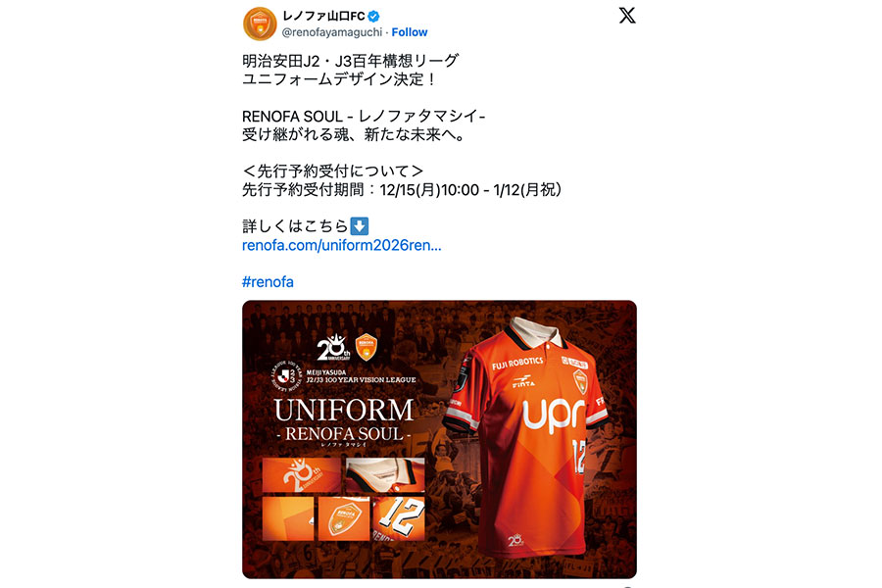Click the UNIFORM headline in image

(344, 411)
